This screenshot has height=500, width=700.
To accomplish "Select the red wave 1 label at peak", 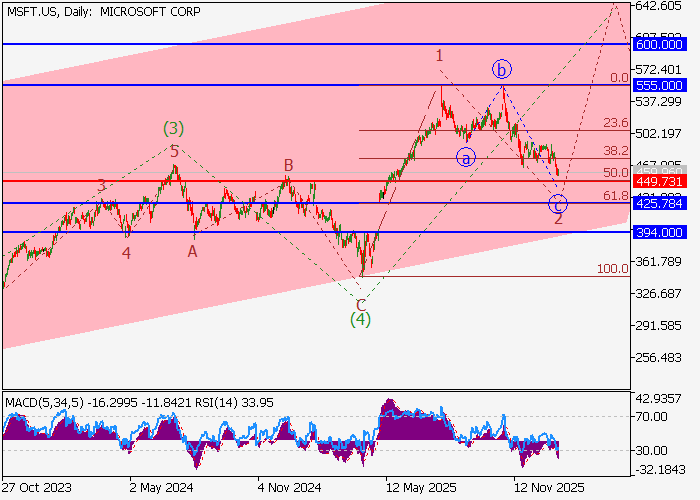I will click(x=438, y=56).
